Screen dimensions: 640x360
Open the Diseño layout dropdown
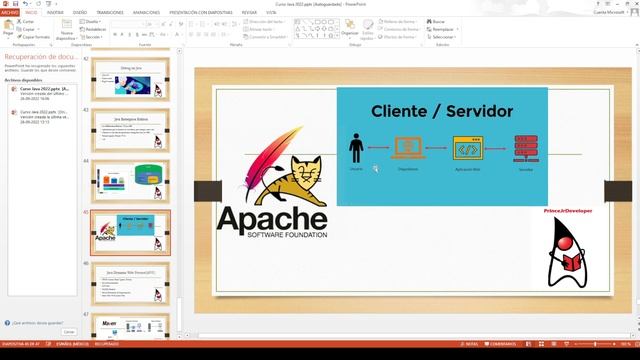(90, 21)
